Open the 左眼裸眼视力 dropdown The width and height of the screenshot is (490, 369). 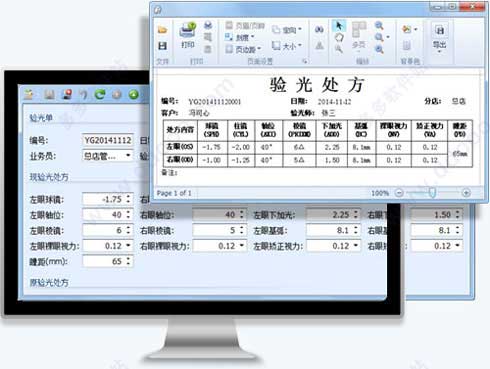click(128, 246)
